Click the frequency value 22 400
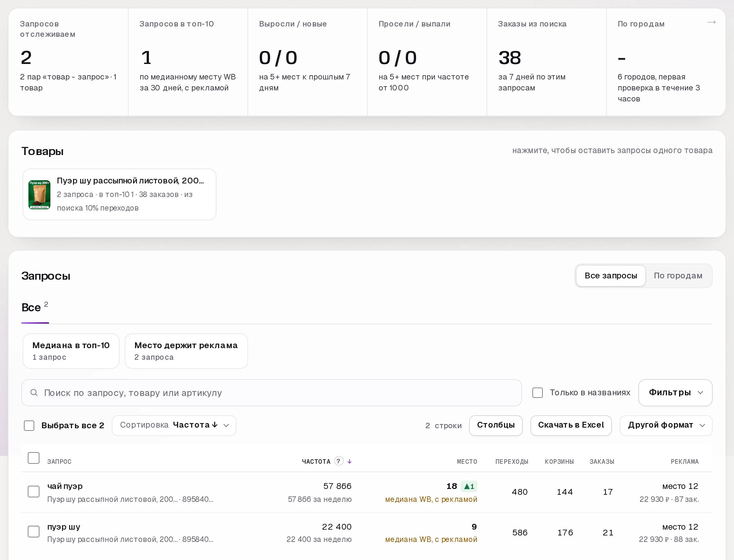This screenshot has width=734, height=560. (337, 527)
